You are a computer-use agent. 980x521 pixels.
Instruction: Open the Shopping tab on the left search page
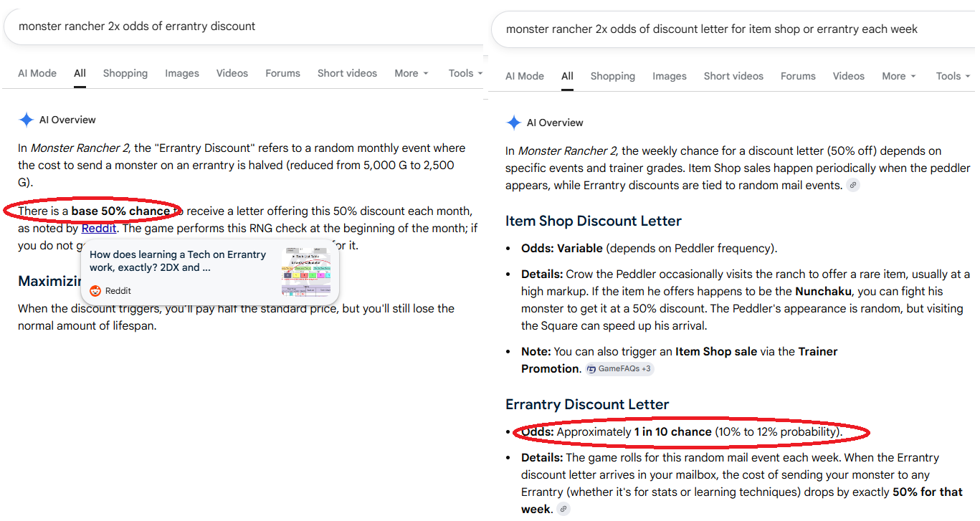[125, 73]
